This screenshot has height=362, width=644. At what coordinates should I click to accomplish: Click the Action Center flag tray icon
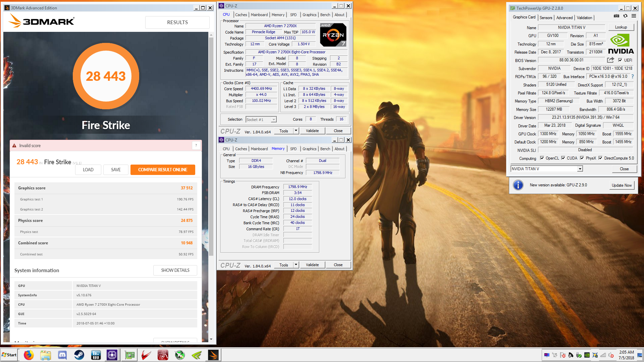pos(563,355)
